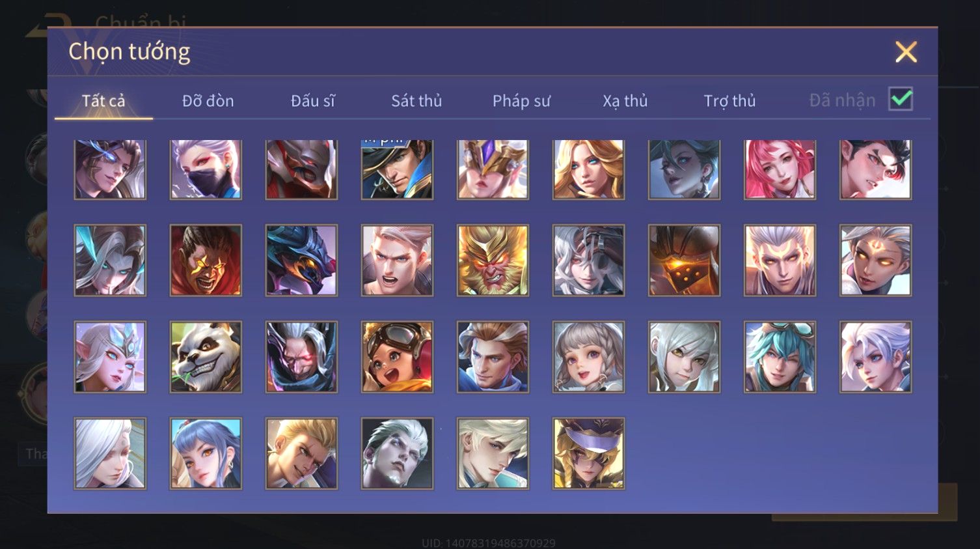Choose the golden monkey king hero
The image size is (980, 549).
click(493, 260)
